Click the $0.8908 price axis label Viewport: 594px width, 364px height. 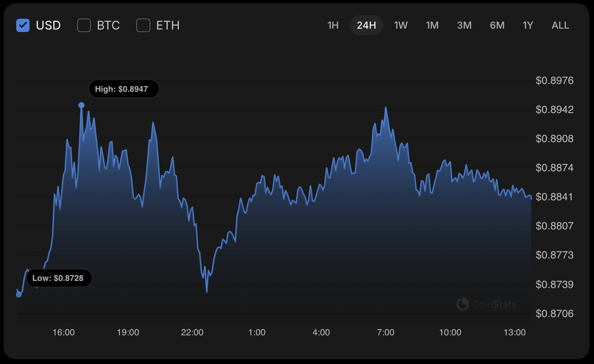point(554,139)
